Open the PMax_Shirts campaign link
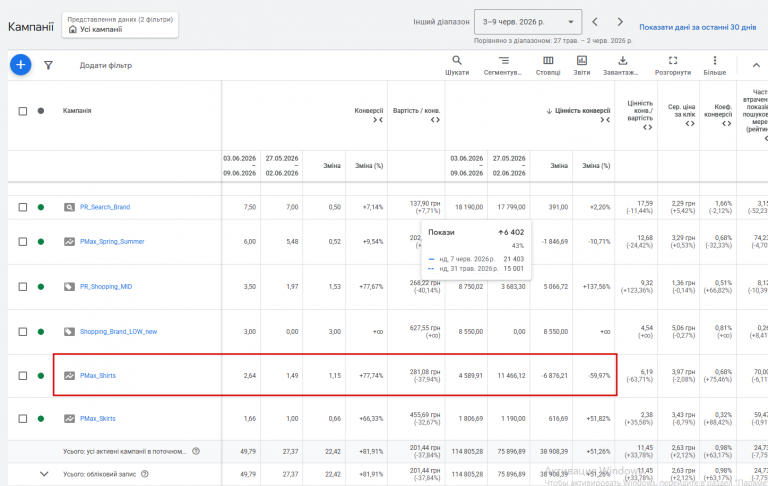Viewport: 768px width, 486px height. point(98,376)
